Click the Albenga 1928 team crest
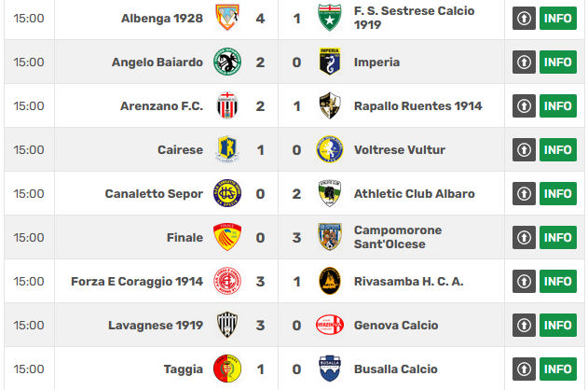Viewport: 588px width, 390px height. tap(227, 18)
